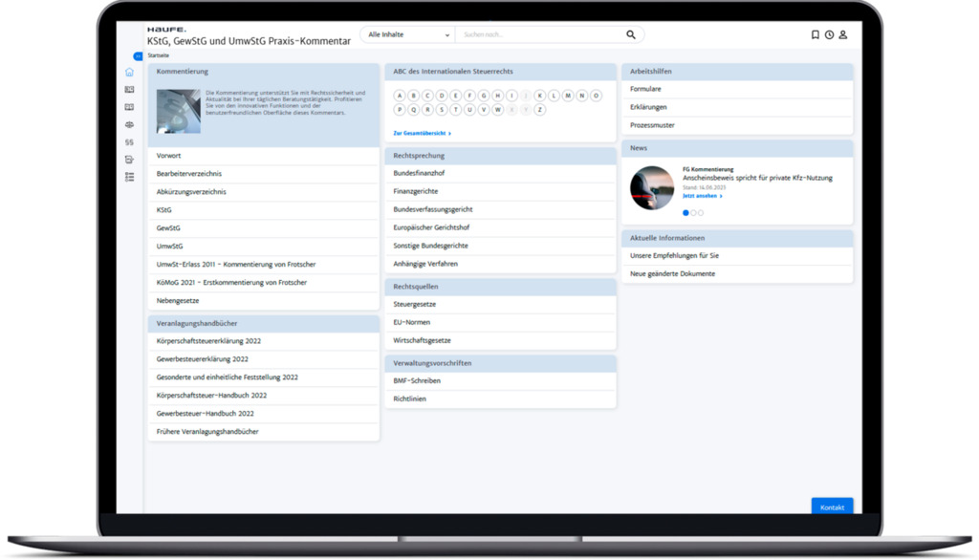Show the third news carousel slide dot
The width and height of the screenshot is (979, 560).
point(701,213)
